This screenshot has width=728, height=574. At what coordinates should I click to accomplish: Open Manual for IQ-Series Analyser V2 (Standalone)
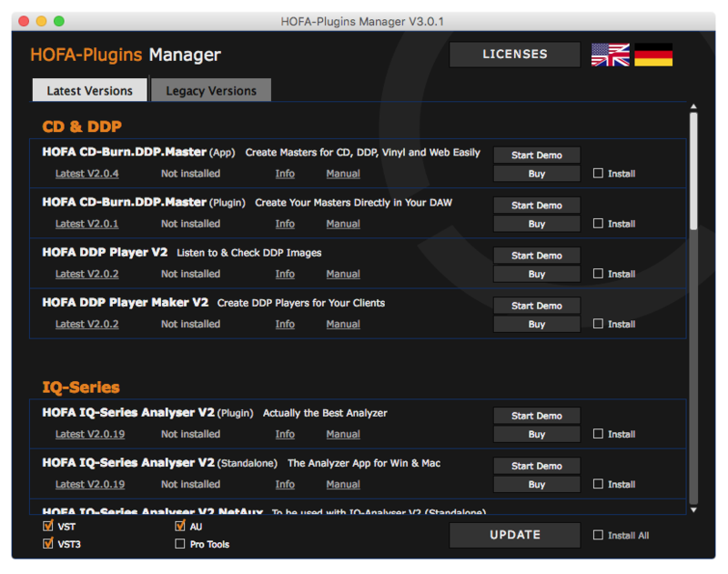[x=343, y=484]
